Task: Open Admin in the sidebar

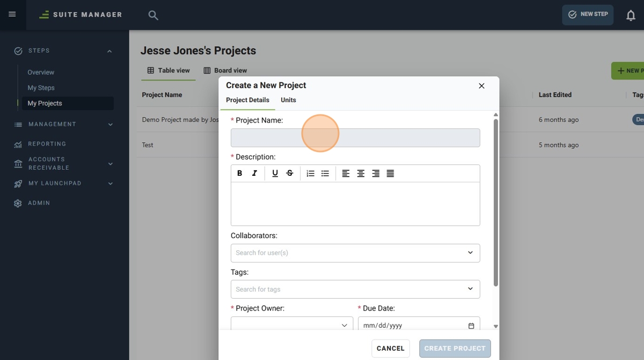Action: [x=39, y=203]
